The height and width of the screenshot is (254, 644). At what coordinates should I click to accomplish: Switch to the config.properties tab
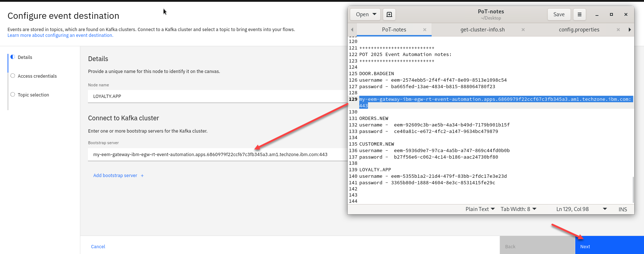[x=579, y=30]
